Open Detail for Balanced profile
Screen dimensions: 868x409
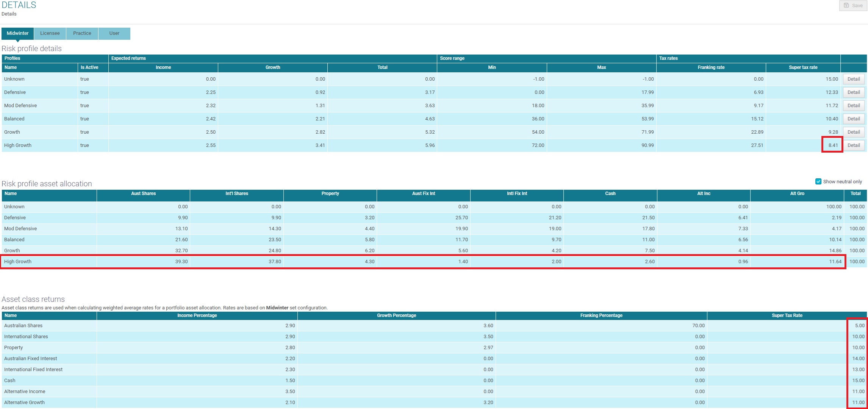coord(854,119)
